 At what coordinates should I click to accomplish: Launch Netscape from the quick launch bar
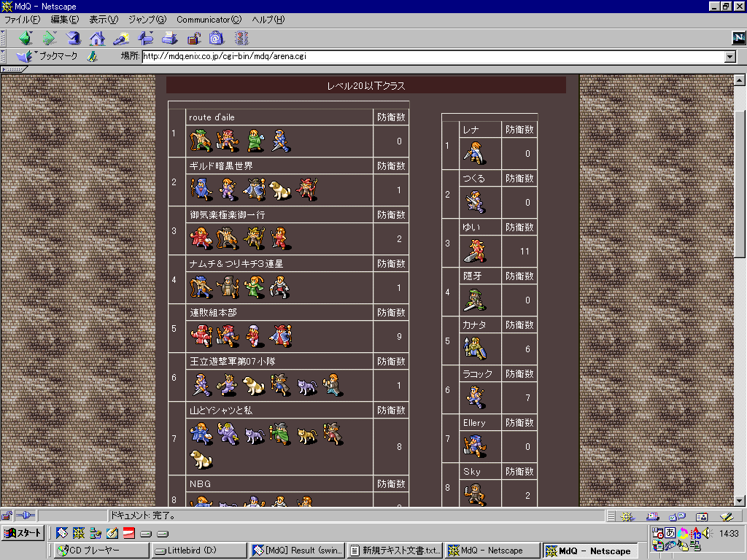tap(79, 533)
